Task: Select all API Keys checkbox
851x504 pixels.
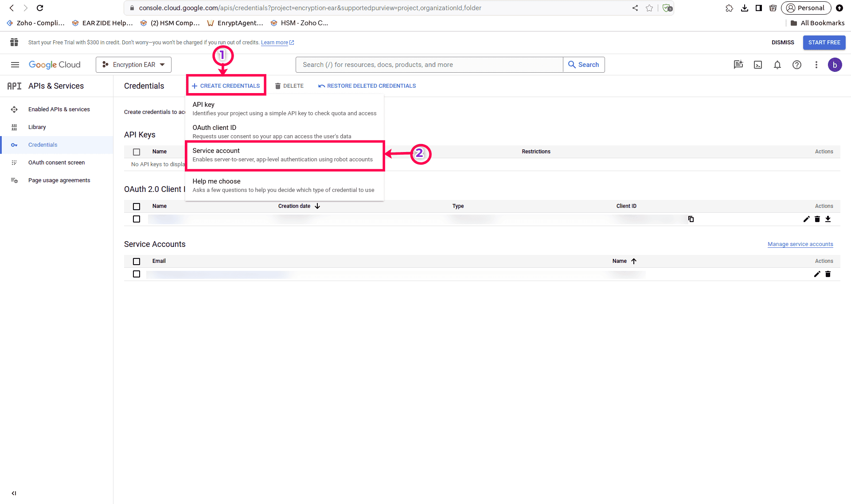Action: 137,152
